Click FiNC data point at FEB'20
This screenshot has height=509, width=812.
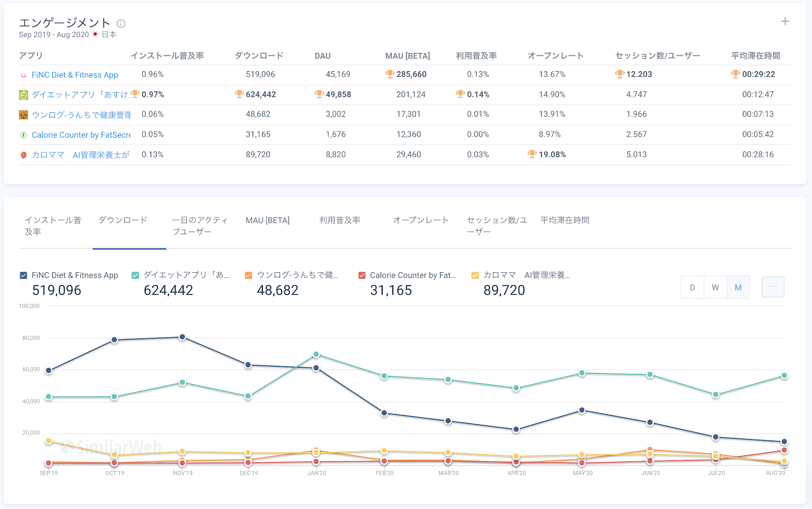point(384,413)
